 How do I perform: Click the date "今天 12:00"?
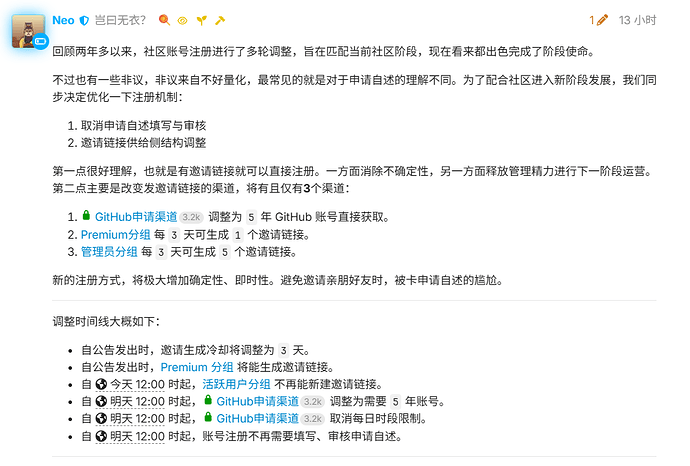(x=137, y=385)
